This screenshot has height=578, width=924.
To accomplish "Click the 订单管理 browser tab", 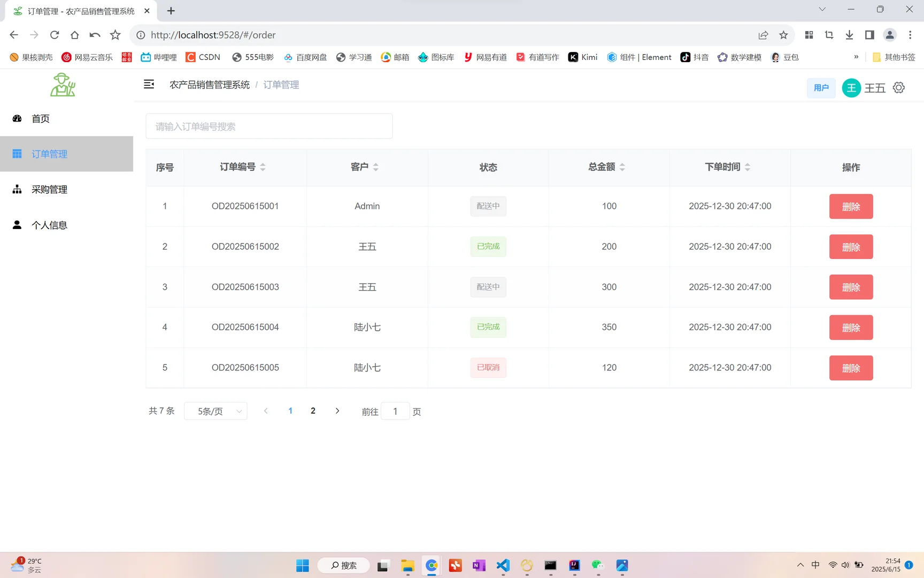I will pos(75,11).
